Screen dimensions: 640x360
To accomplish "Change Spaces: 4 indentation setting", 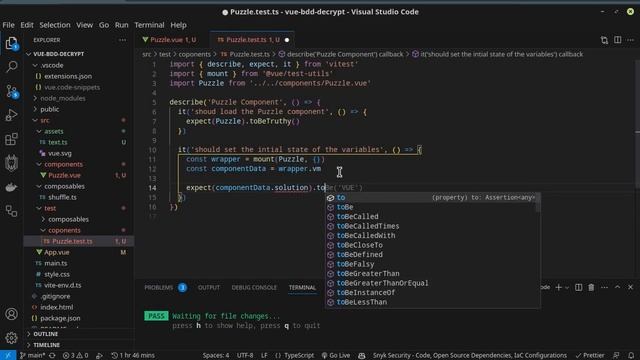I will (x=216, y=355).
